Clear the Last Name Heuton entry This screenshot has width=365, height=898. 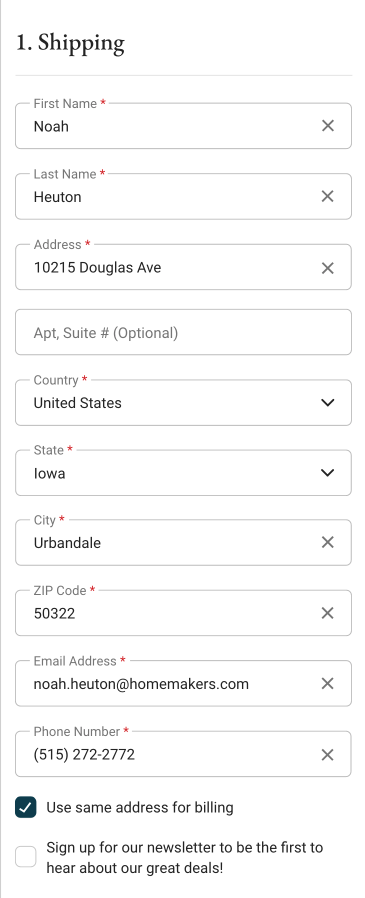tap(327, 196)
